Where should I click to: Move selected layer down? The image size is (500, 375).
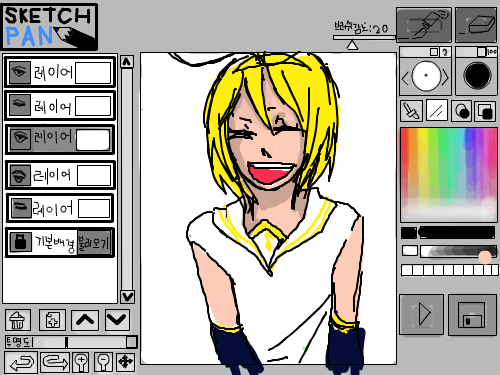point(117,320)
